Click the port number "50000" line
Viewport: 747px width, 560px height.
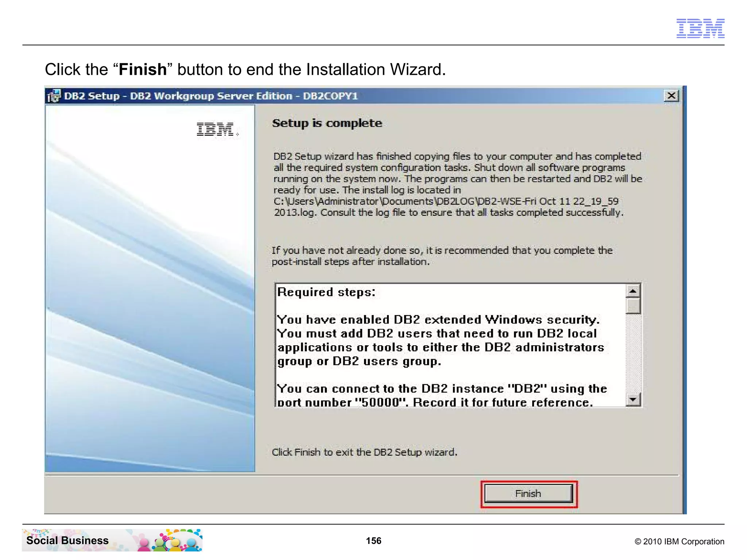coord(435,402)
